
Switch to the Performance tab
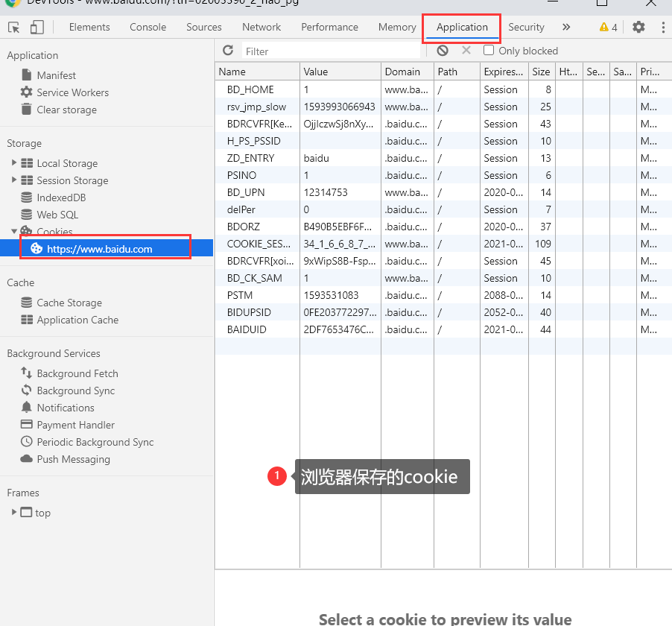329,27
